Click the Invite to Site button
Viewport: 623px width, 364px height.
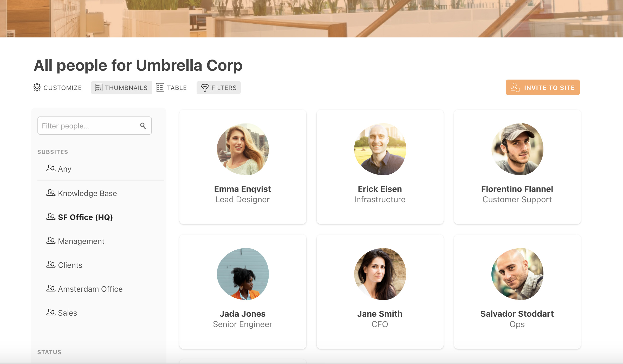pyautogui.click(x=543, y=88)
